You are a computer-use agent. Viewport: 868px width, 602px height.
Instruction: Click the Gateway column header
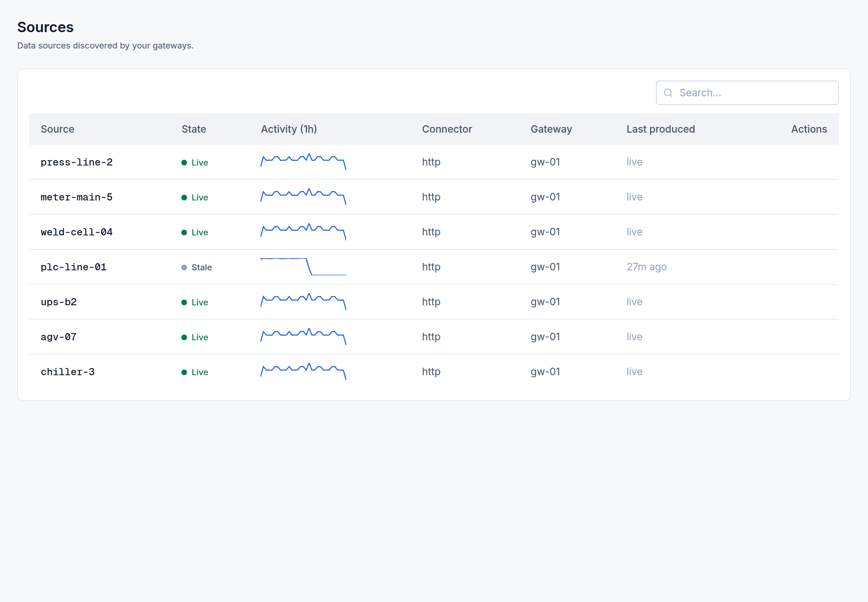[x=551, y=129]
